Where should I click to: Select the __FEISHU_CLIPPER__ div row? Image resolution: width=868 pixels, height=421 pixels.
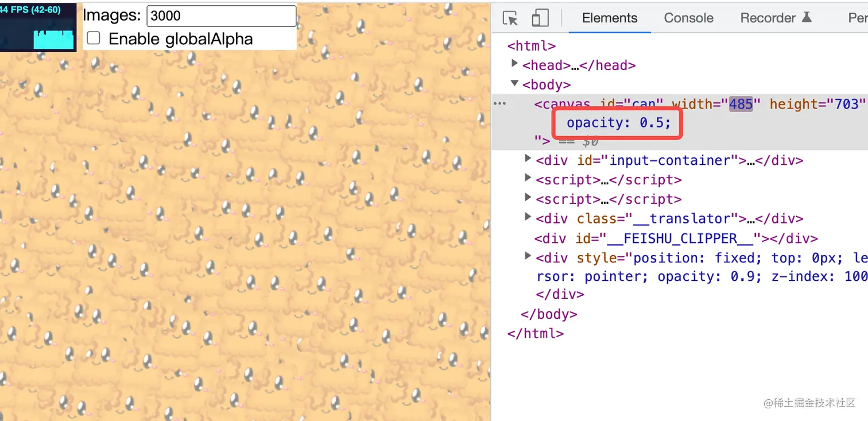coord(676,238)
